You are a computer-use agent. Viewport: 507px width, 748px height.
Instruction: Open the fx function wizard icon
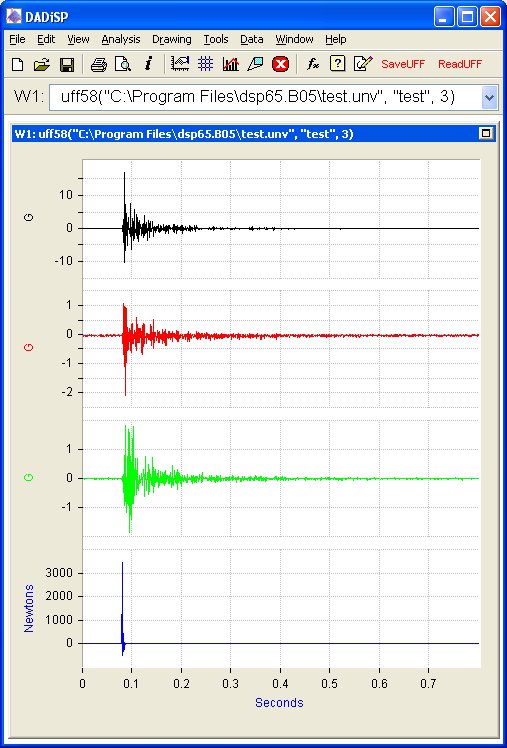point(312,64)
